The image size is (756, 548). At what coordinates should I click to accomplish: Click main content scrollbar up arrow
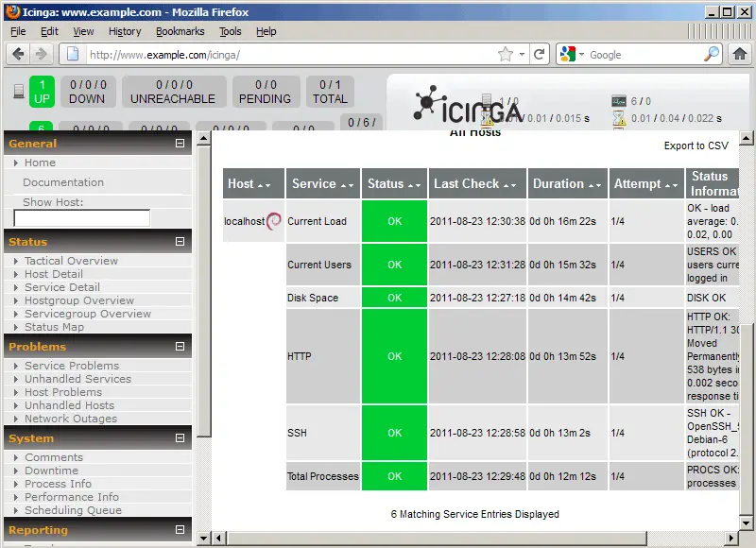(x=746, y=139)
